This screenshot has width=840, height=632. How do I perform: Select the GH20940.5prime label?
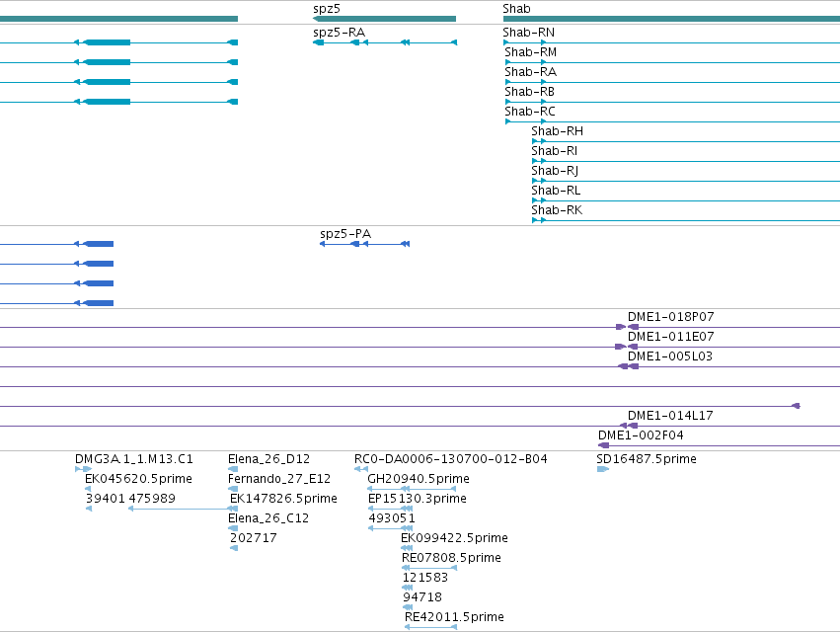(419, 479)
